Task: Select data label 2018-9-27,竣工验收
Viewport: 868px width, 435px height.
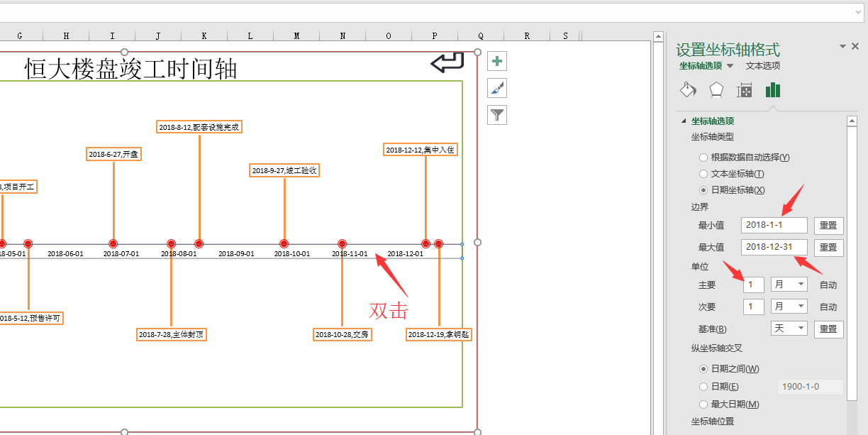Action: 284,170
